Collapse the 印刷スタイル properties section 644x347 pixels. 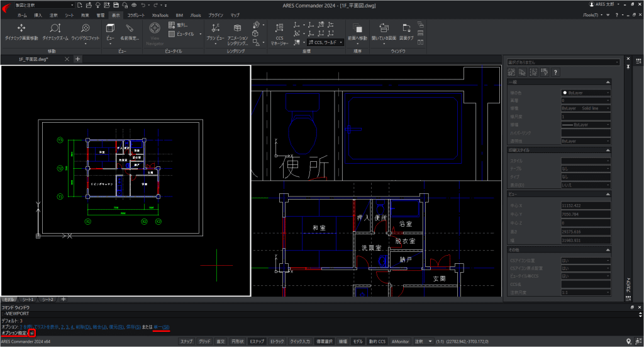tap(608, 150)
